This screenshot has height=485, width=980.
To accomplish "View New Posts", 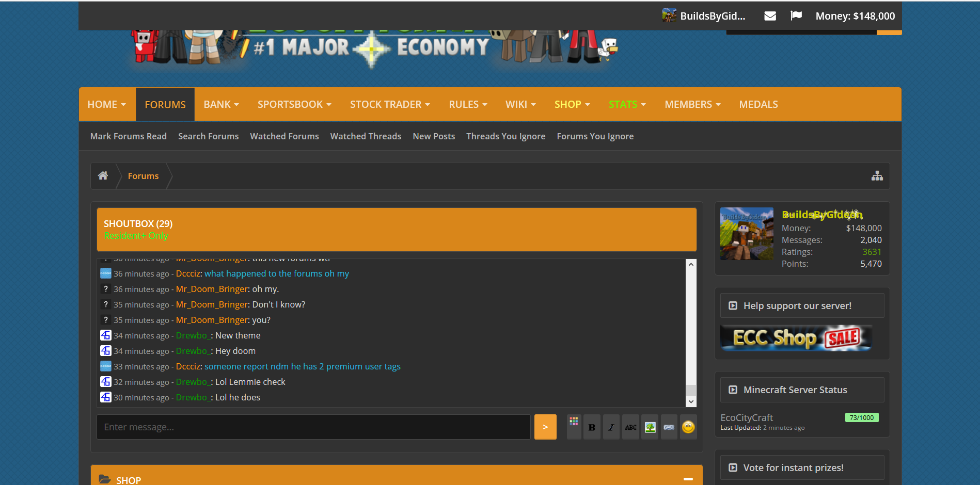I will tap(434, 136).
